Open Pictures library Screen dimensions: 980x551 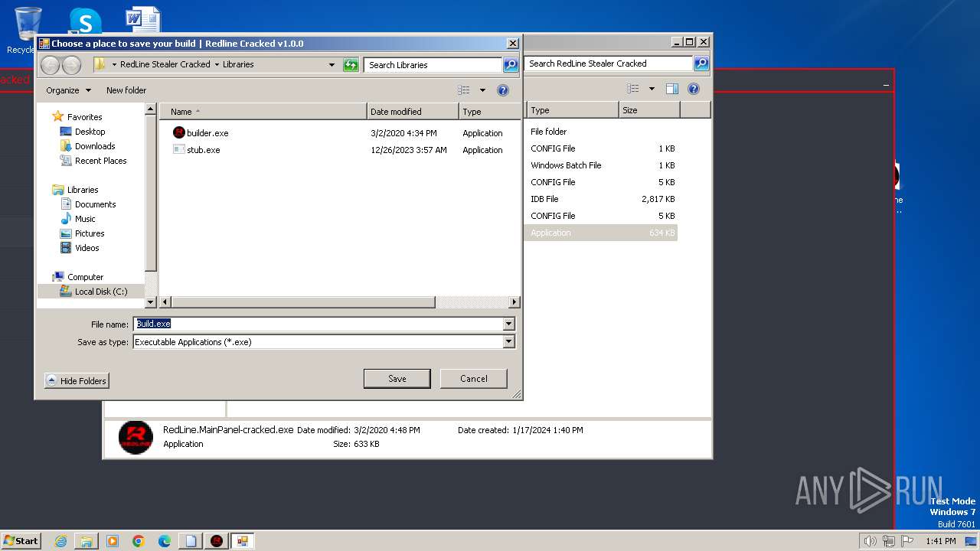(x=90, y=233)
